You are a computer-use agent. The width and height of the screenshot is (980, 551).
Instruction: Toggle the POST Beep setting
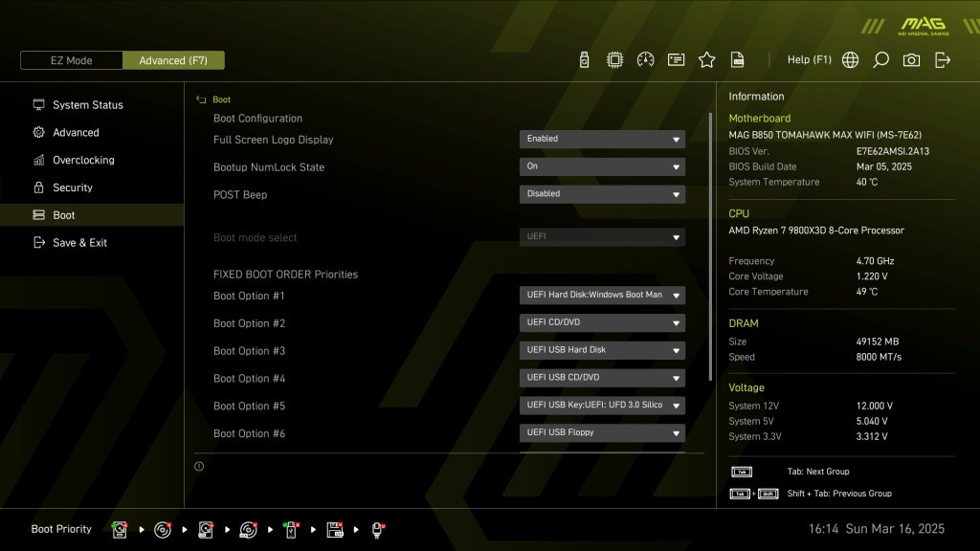click(x=602, y=194)
